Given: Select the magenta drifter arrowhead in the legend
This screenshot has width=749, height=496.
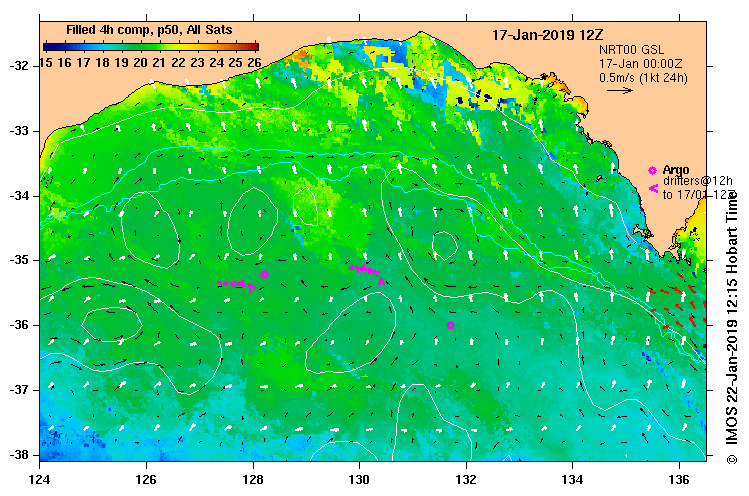Looking at the screenshot, I should click(x=653, y=188).
